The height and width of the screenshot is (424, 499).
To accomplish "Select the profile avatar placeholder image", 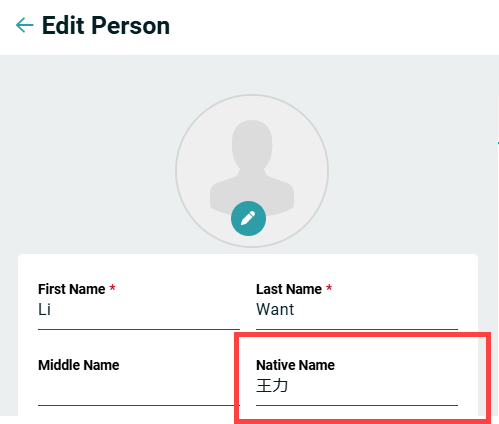I will [252, 171].
